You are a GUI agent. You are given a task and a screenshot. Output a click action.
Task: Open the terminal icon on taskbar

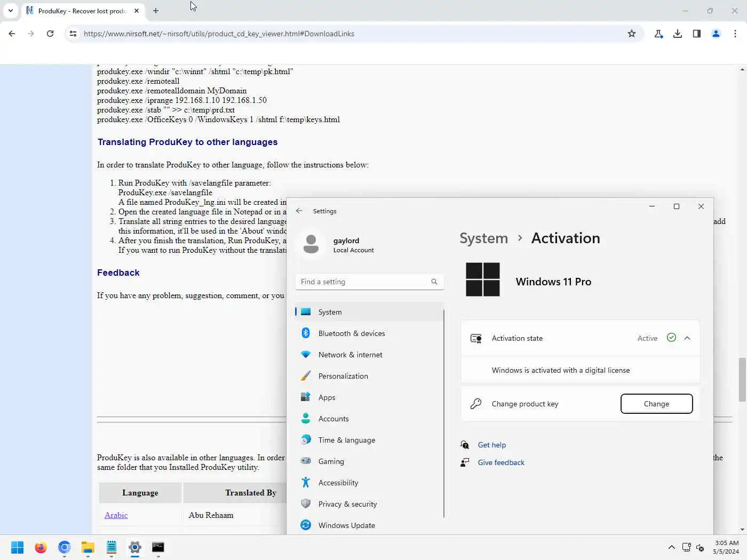click(158, 547)
